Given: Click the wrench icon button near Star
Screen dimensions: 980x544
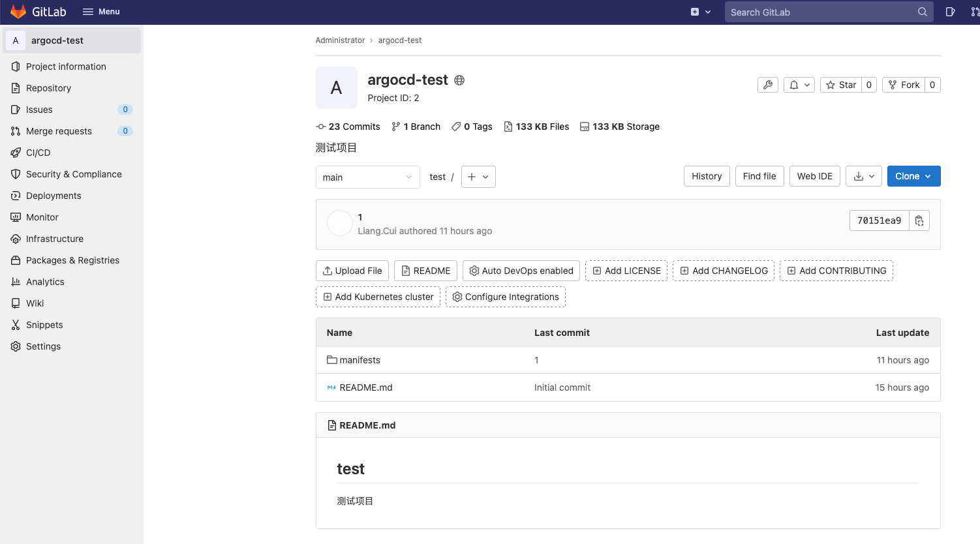Looking at the screenshot, I should (x=767, y=85).
